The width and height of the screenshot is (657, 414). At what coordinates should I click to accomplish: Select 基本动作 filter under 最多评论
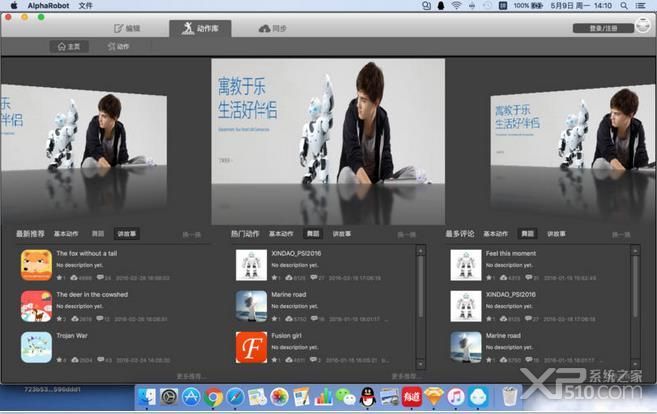tap(496, 234)
